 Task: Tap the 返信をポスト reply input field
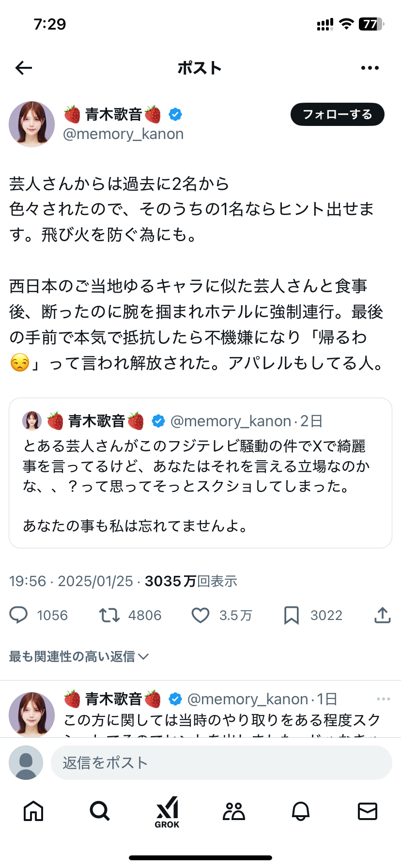[221, 763]
